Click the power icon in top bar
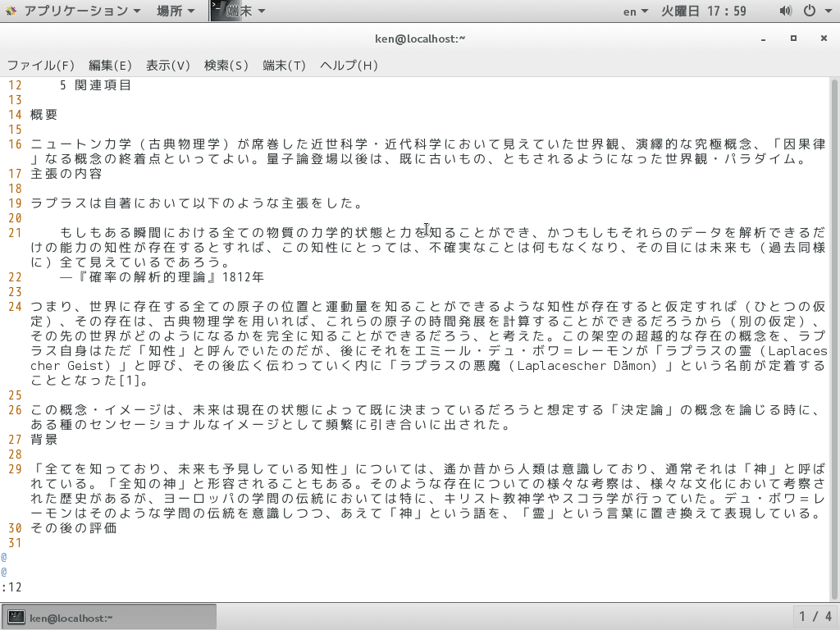This screenshot has width=840, height=630. (810, 11)
